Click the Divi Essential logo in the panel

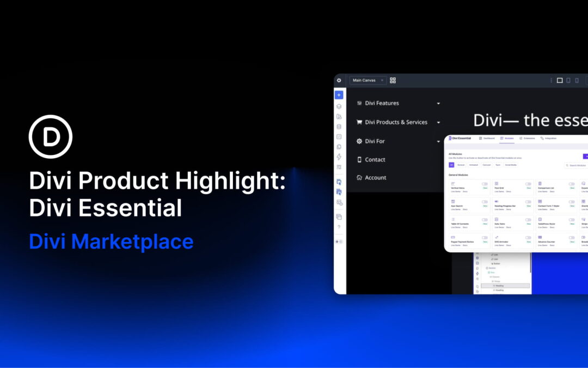460,138
